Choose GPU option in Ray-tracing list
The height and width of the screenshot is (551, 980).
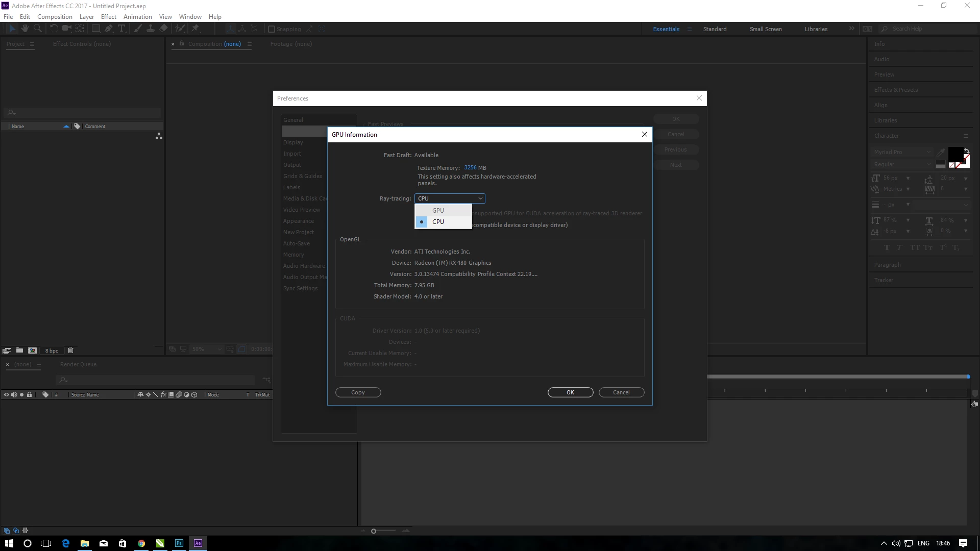[x=438, y=210]
